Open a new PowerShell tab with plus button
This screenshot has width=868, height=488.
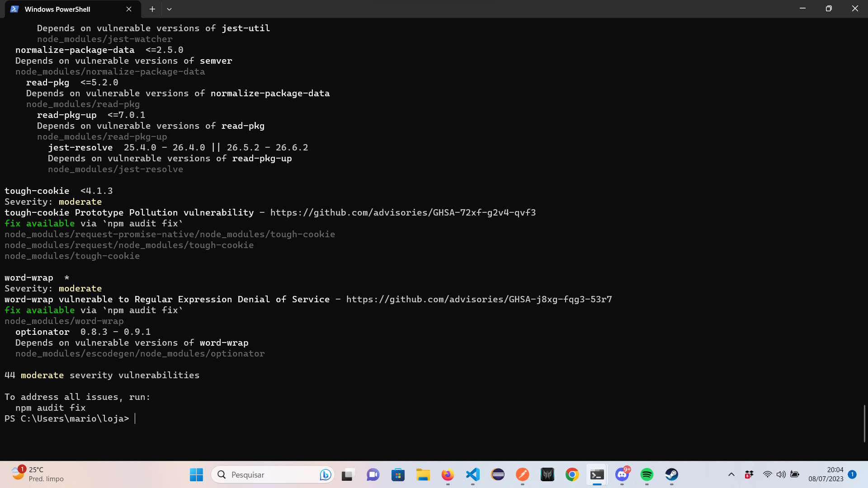click(152, 9)
